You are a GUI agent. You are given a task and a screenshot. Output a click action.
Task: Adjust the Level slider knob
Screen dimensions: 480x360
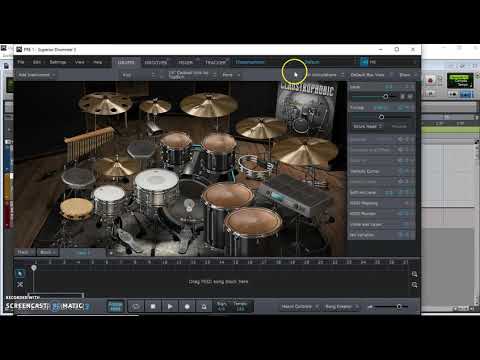point(386,97)
